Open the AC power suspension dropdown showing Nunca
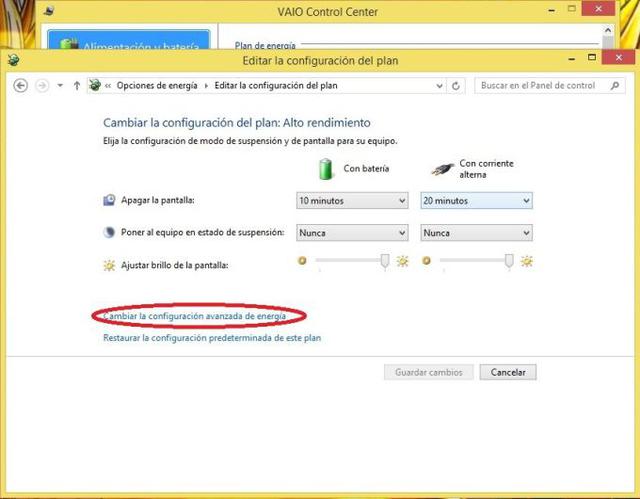The image size is (640, 499). coord(476,233)
